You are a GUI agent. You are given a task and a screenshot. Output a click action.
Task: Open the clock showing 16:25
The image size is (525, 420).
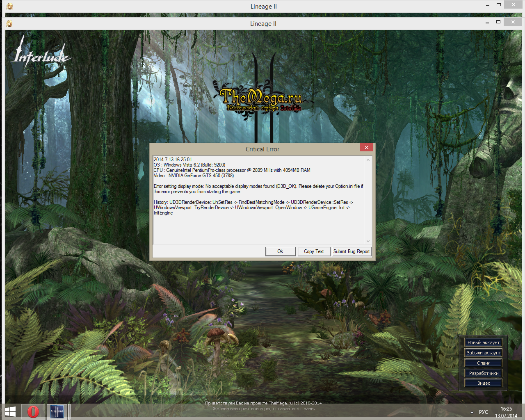(x=506, y=412)
